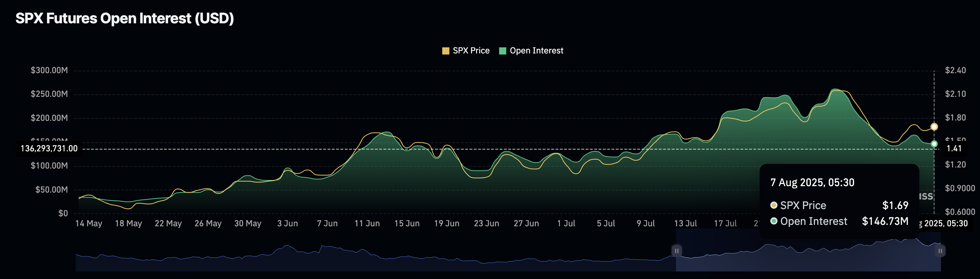Click the SPX Futures Open Interest title
980x279 pixels.
[124, 18]
